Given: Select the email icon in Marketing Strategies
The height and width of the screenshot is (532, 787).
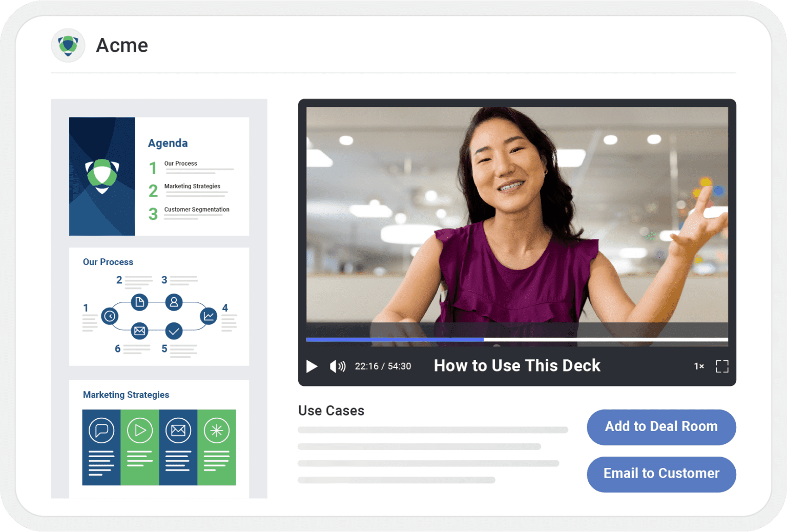Looking at the screenshot, I should coord(178,431).
